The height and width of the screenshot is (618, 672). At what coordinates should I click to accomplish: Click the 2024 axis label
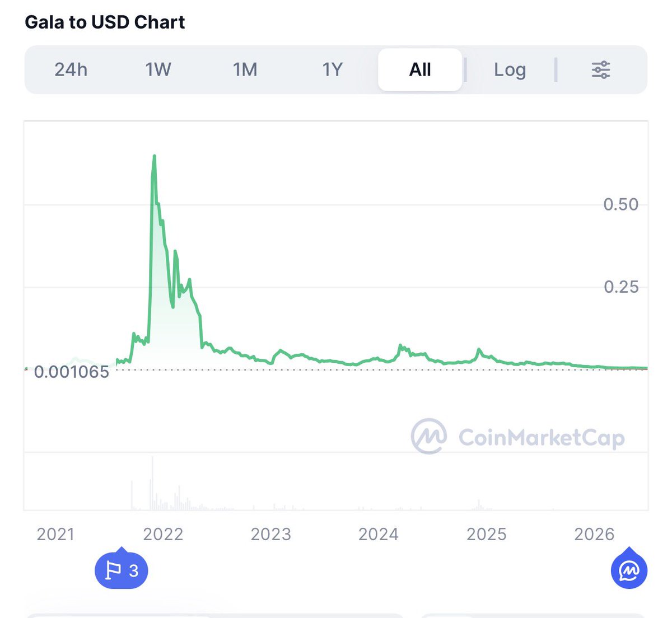coord(379,535)
